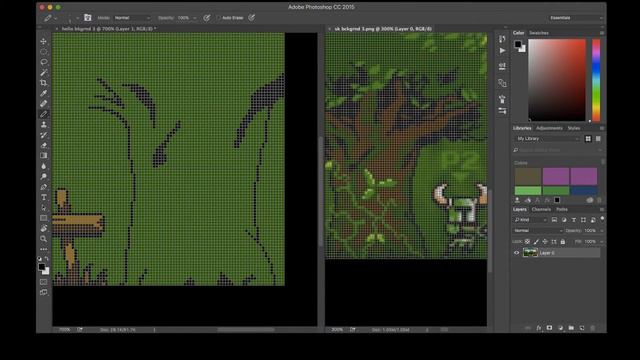This screenshot has width=640, height=360.
Task: Open the Essentials workspace dropdown
Action: [x=576, y=18]
